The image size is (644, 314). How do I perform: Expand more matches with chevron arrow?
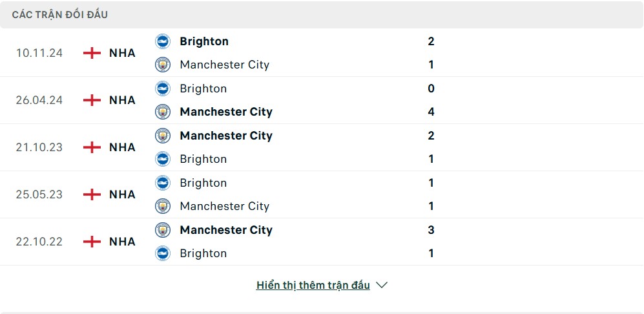(382, 285)
